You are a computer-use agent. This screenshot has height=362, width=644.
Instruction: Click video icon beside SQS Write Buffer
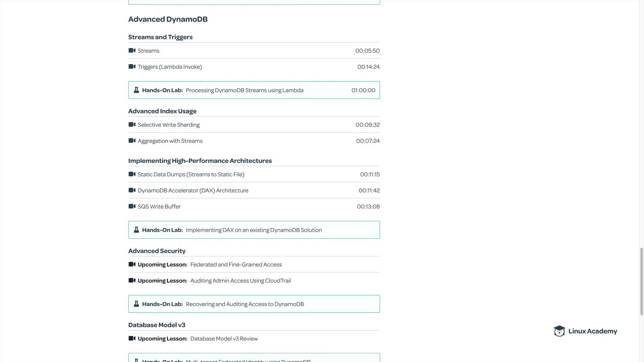point(132,206)
